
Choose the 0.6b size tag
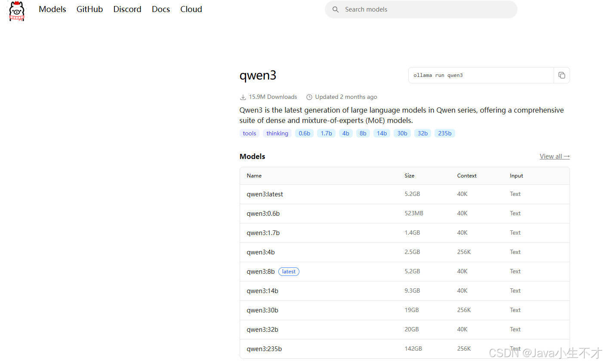305,133
